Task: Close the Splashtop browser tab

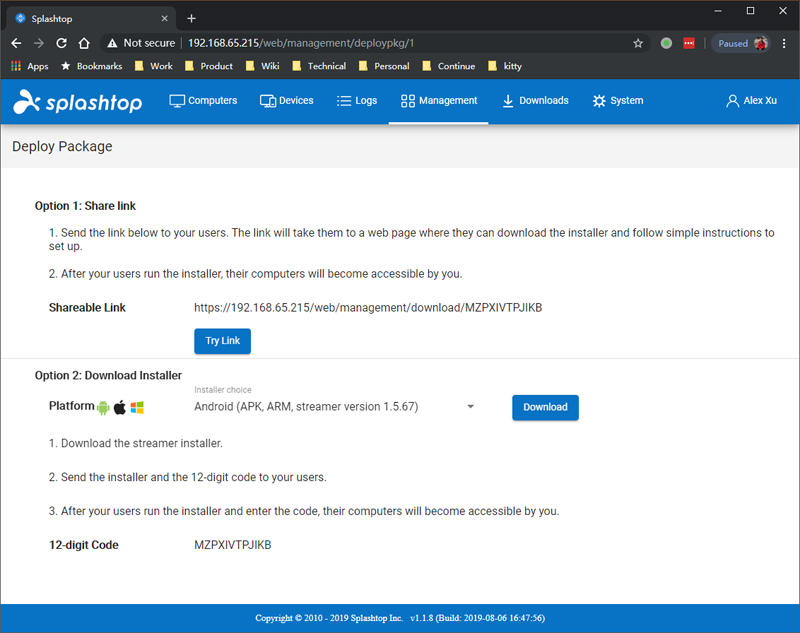Action: tap(164, 18)
